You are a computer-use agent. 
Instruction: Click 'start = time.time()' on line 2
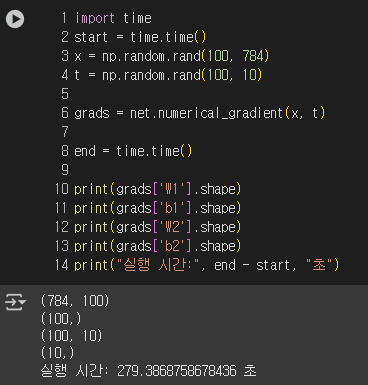pos(140,37)
